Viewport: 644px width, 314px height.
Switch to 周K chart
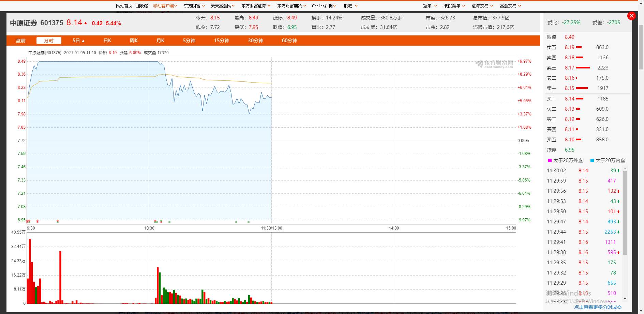click(134, 41)
